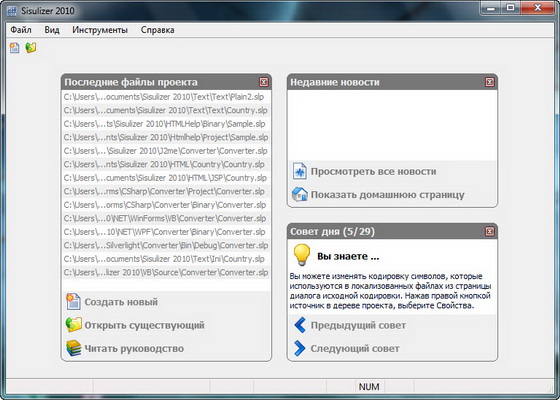Open recent file Text\Text\Country.slp
The height and width of the screenshot is (400, 560).
pos(166,110)
